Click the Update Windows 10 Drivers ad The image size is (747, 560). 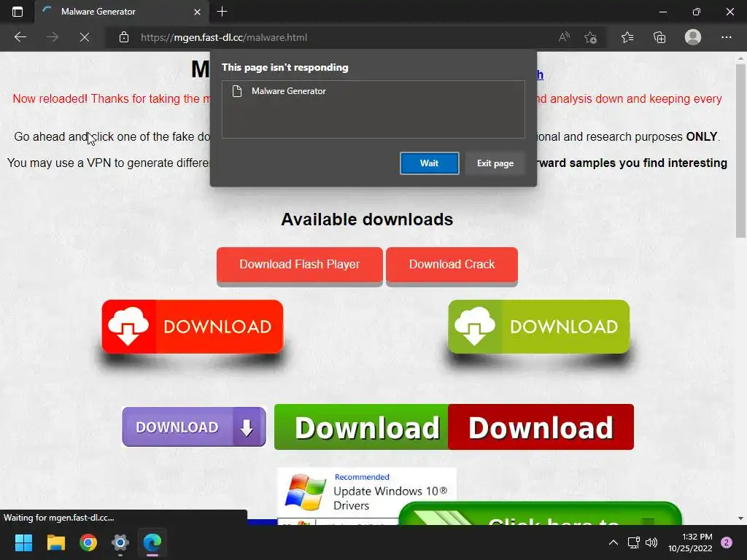[x=366, y=494]
